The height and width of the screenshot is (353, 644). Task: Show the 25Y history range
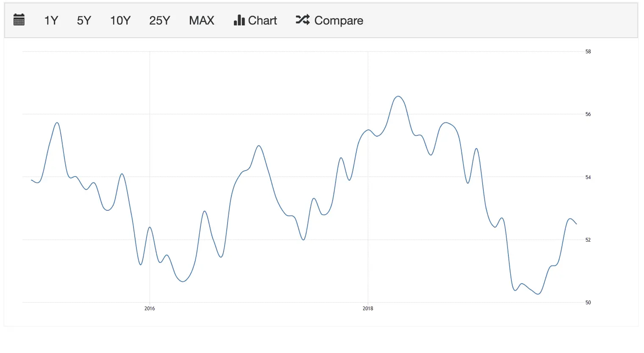tap(160, 20)
